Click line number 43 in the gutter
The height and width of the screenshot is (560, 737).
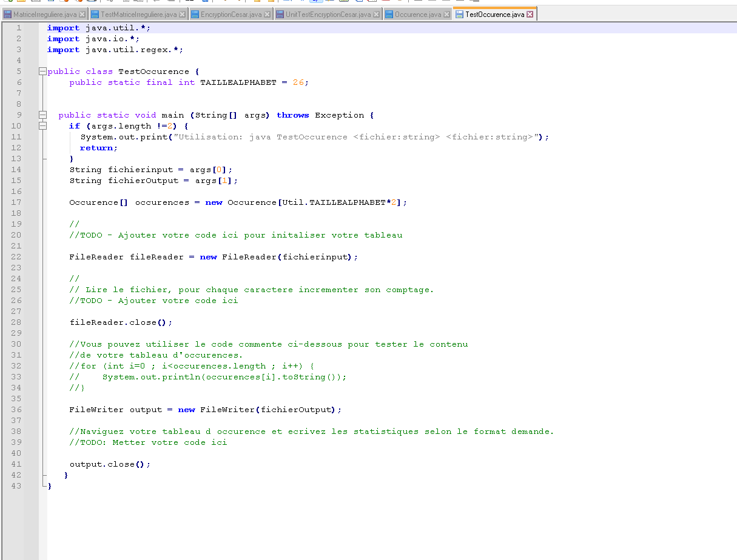16,486
